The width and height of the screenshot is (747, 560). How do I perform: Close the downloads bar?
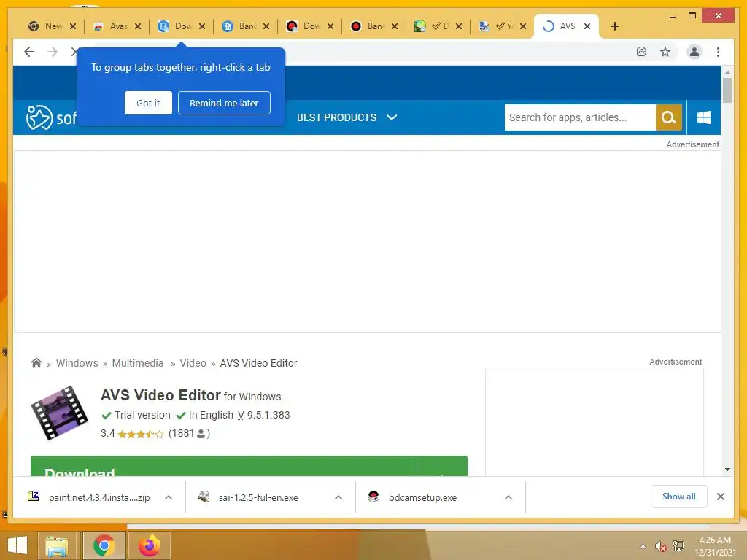click(720, 497)
